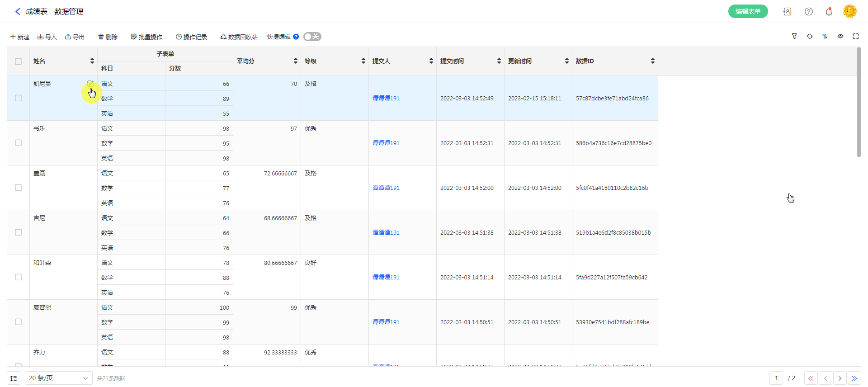Click the refresh data icon

tap(810, 36)
